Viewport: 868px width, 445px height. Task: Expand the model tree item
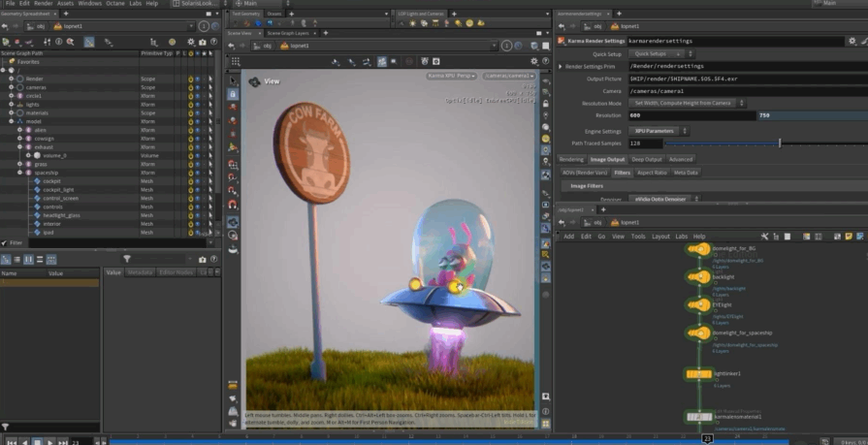pos(11,121)
